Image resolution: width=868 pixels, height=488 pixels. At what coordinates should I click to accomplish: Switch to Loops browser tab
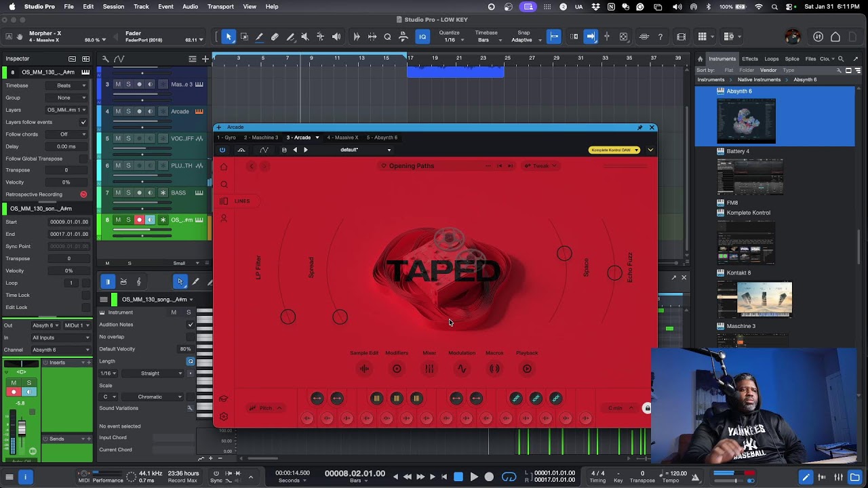tap(772, 59)
